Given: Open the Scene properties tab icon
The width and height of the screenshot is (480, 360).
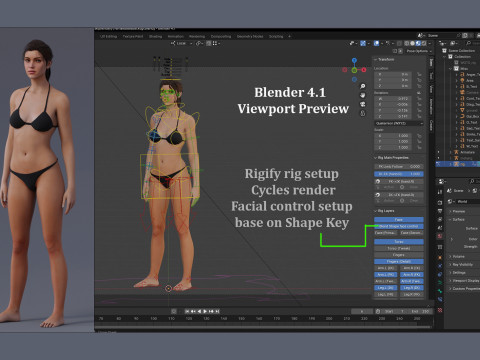Looking at the screenshot, I should coord(440,228).
